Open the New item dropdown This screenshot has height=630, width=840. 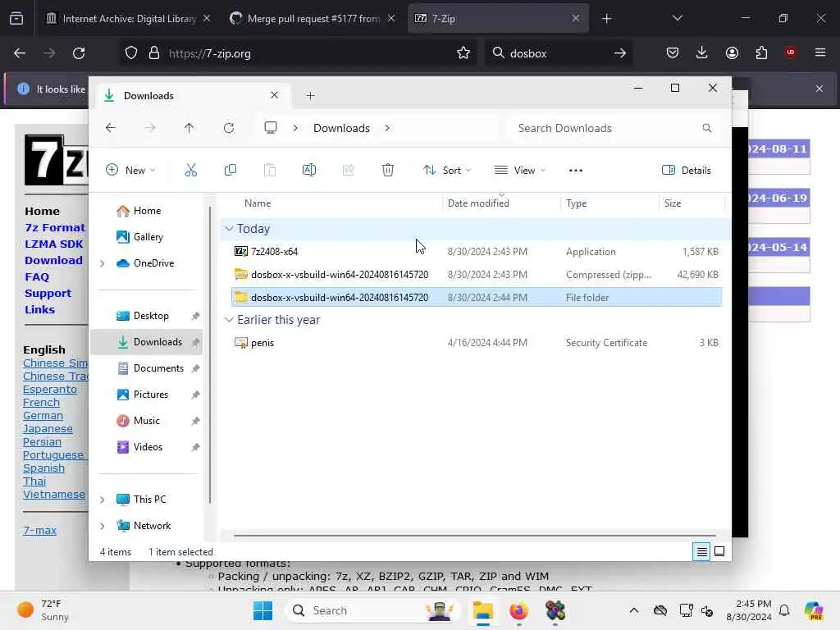pos(130,171)
